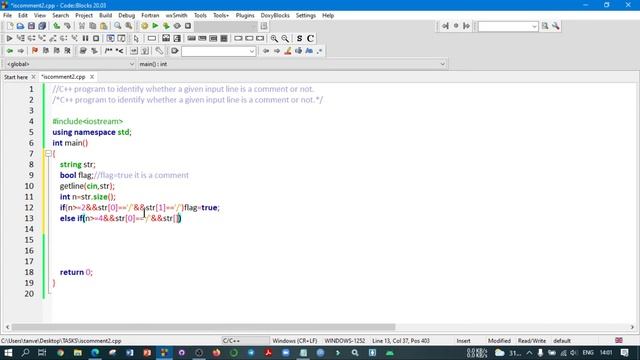Click the 'Windows (CR+LF)' status bar entry
640x360 pixels.
295,340
